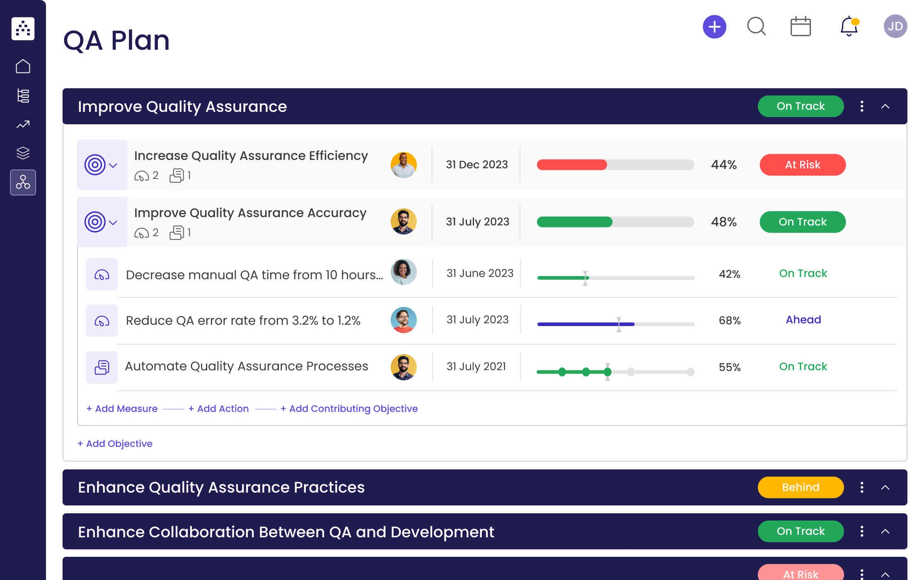The height and width of the screenshot is (580, 924).
Task: Click the hierarchy list icon in sidebar
Action: (x=23, y=95)
